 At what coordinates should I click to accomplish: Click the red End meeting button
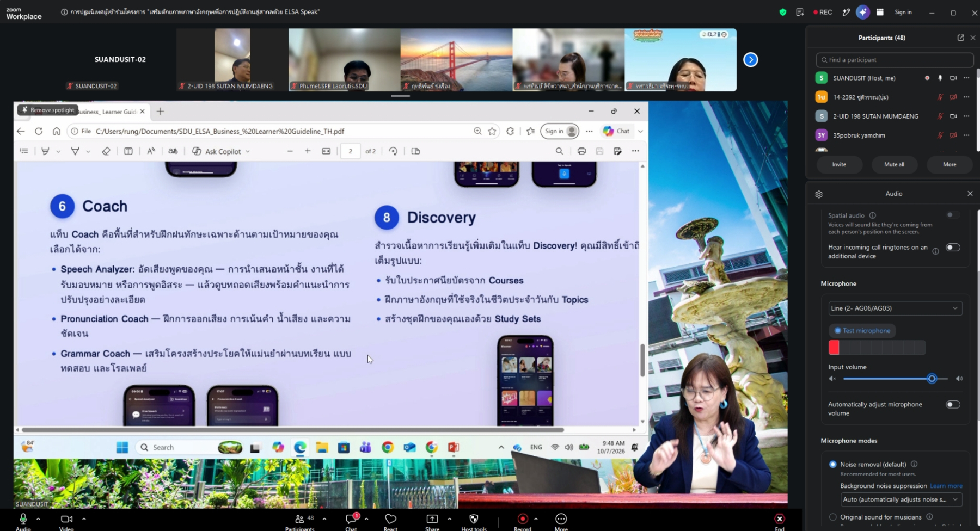click(780, 518)
